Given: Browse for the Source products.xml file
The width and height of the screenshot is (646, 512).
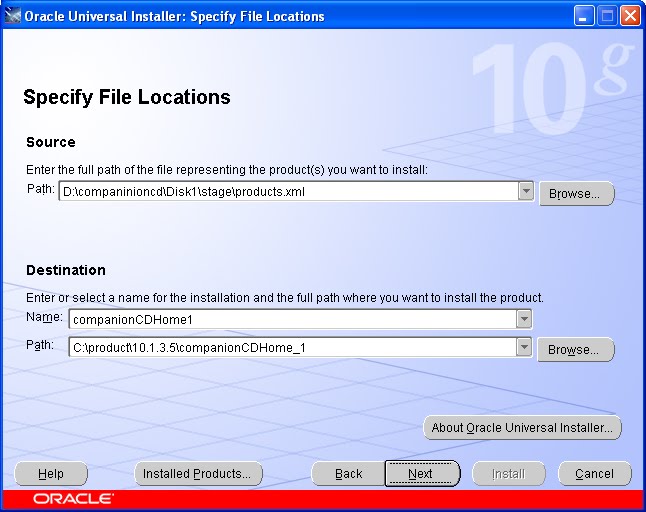Looking at the screenshot, I should click(577, 194).
